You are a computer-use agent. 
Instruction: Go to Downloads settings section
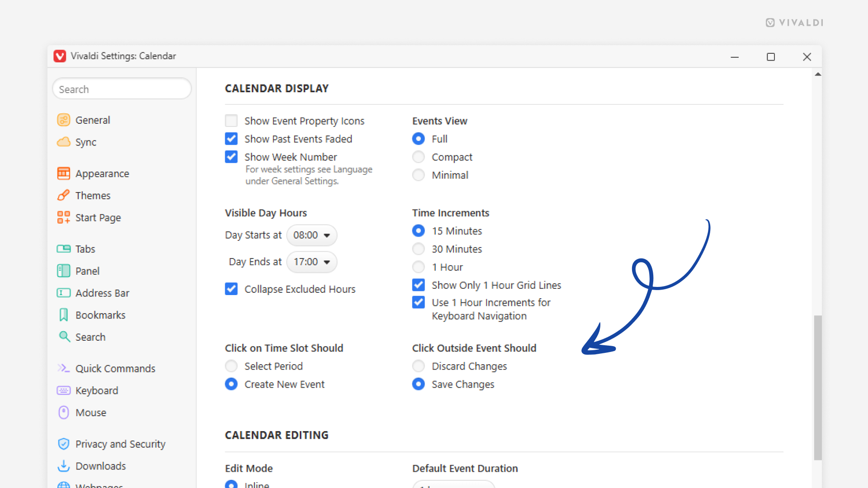point(100,466)
